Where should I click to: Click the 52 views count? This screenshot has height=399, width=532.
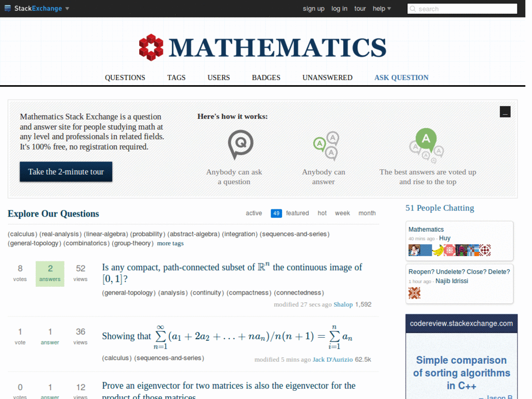click(x=81, y=273)
